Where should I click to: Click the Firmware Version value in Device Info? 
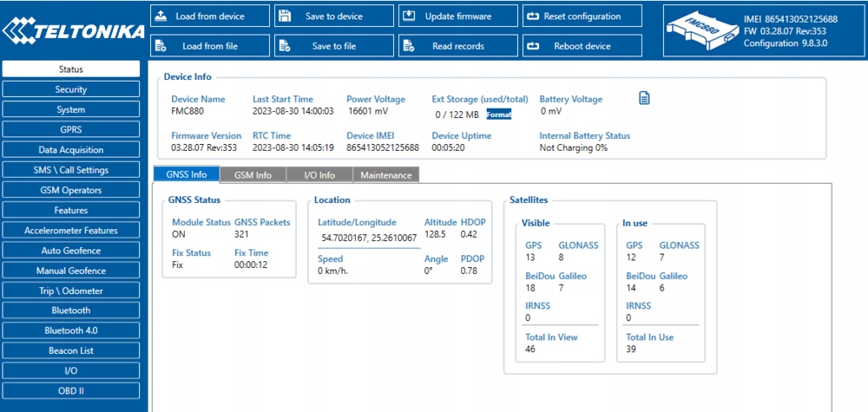(204, 147)
